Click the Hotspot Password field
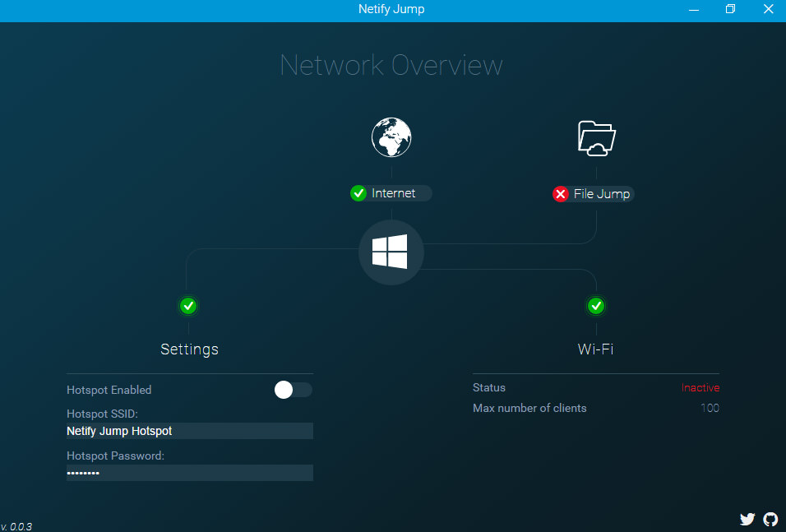This screenshot has width=786, height=532. [x=189, y=472]
